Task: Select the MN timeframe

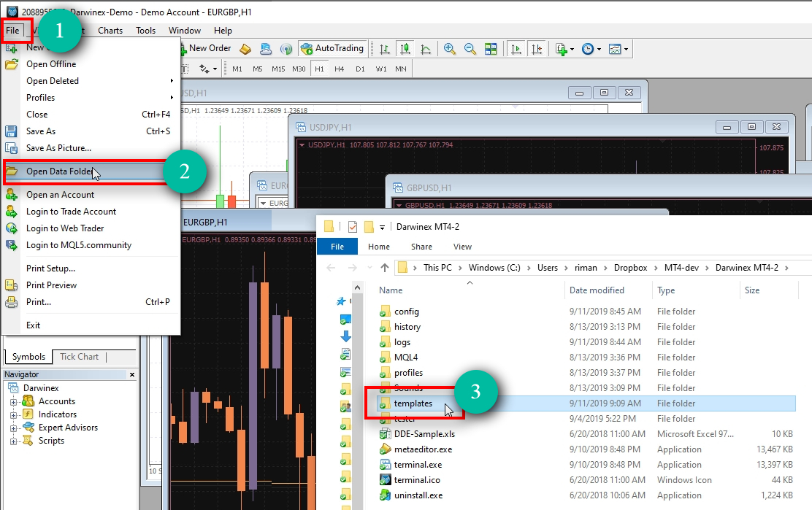Action: (401, 69)
